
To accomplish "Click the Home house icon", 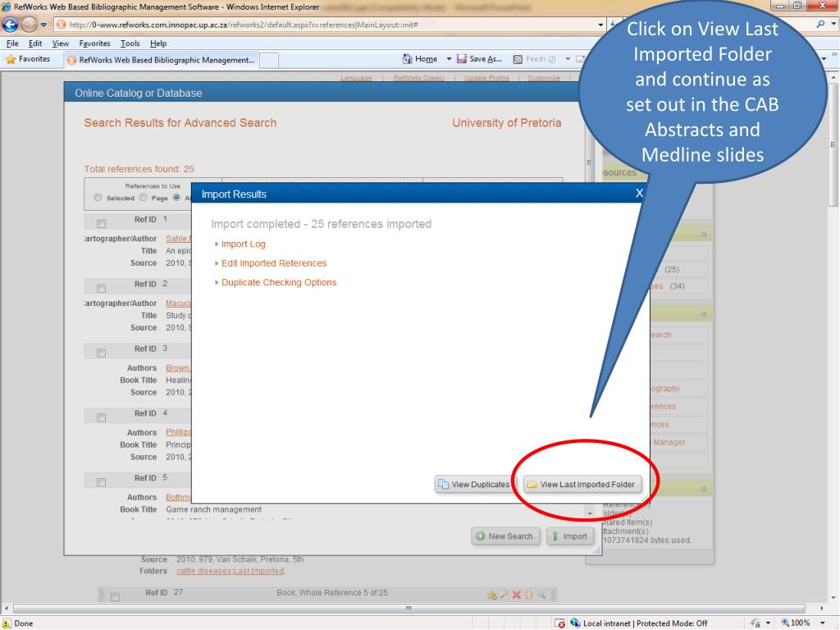I will [407, 59].
